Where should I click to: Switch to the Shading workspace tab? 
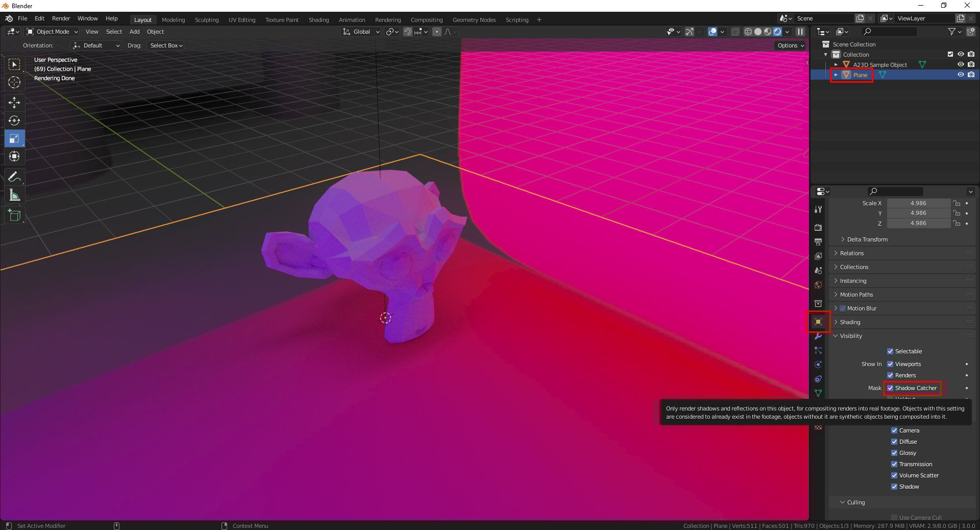[x=318, y=20]
